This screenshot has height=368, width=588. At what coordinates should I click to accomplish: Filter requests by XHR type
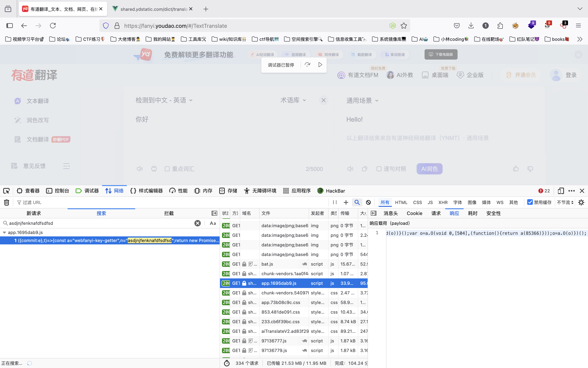click(x=443, y=202)
